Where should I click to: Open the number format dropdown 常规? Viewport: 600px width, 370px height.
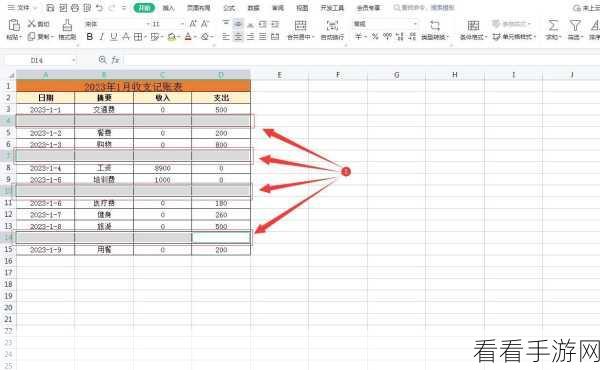(415, 24)
